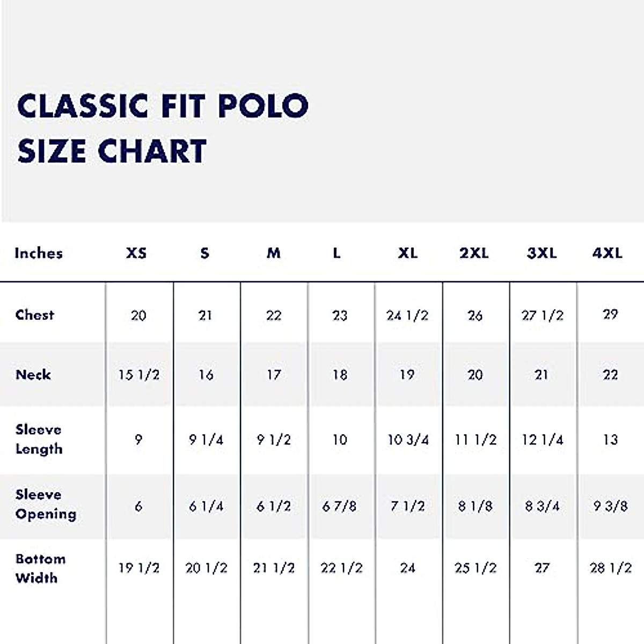Viewport: 644px width, 644px height.
Task: Click the XL chest value 24 1/2
Action: (x=407, y=316)
